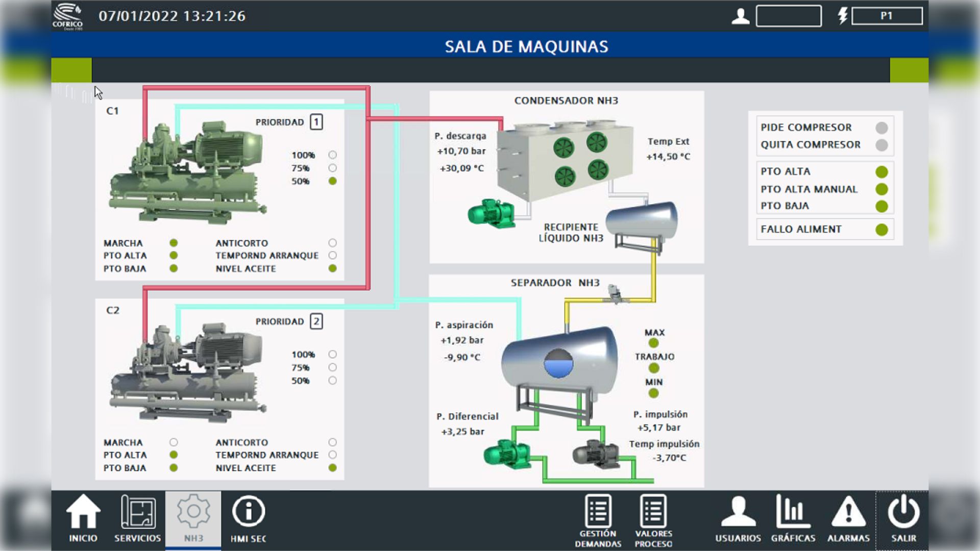Click the FALLO ALIMENT indicator

(x=881, y=230)
